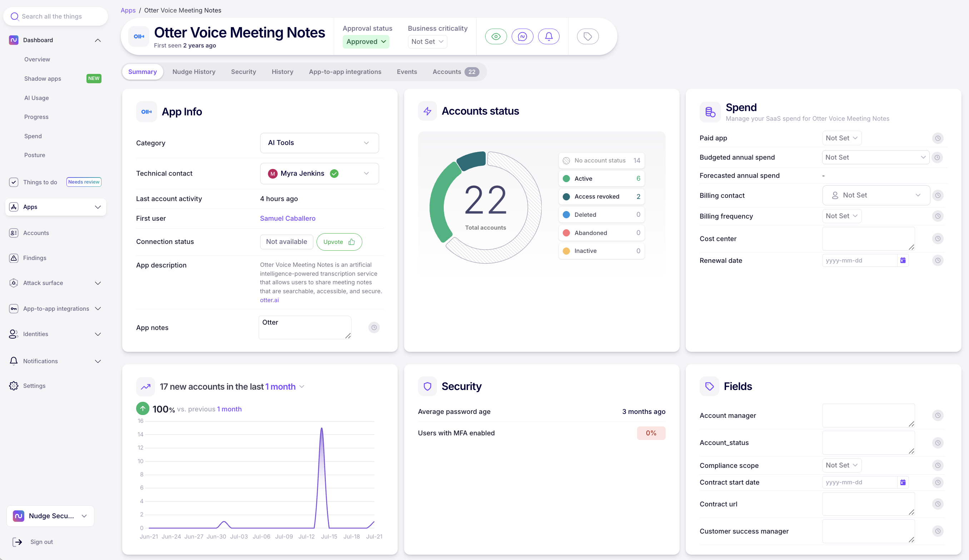
Task: Open the App-to-app integrations tab
Action: pos(345,72)
